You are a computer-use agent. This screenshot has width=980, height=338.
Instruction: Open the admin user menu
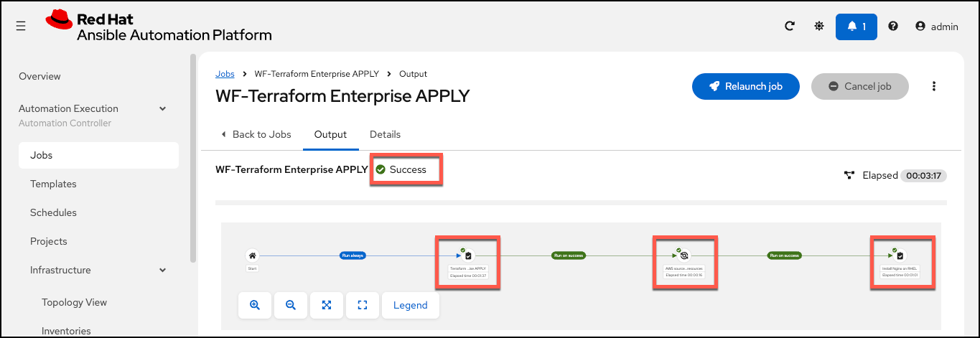(x=937, y=27)
